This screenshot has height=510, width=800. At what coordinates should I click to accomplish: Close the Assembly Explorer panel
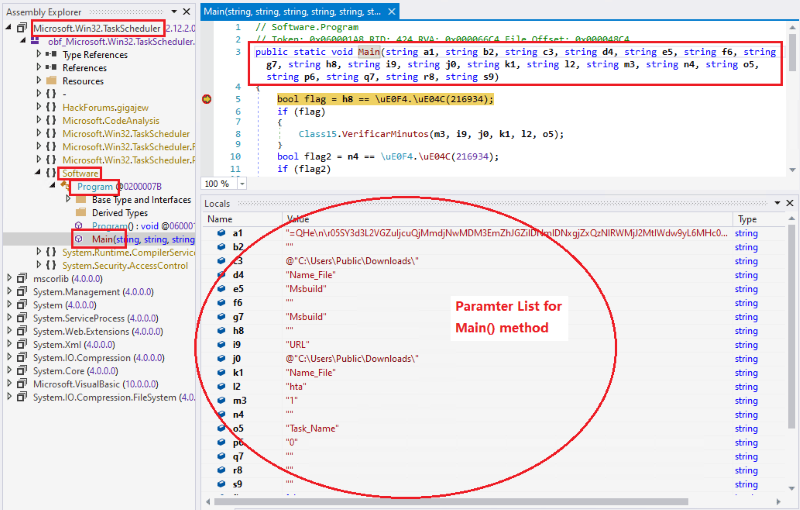pos(187,11)
